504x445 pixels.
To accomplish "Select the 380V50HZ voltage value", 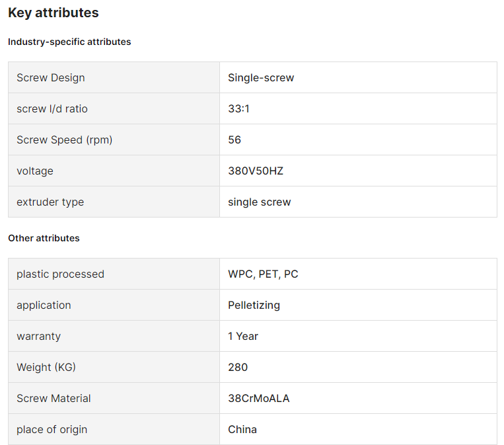I will coord(256,171).
